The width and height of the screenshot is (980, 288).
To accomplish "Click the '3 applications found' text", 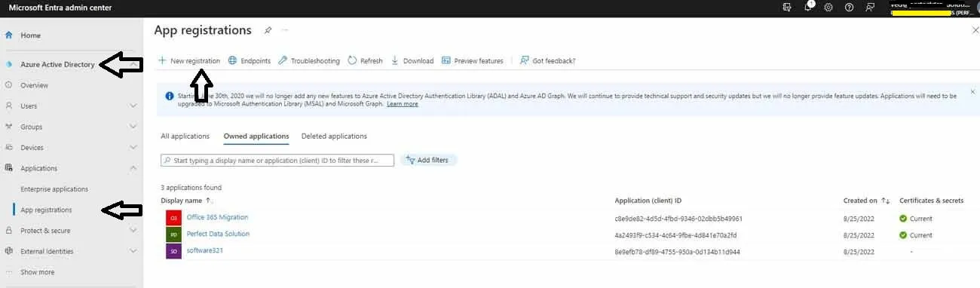I will (x=191, y=188).
